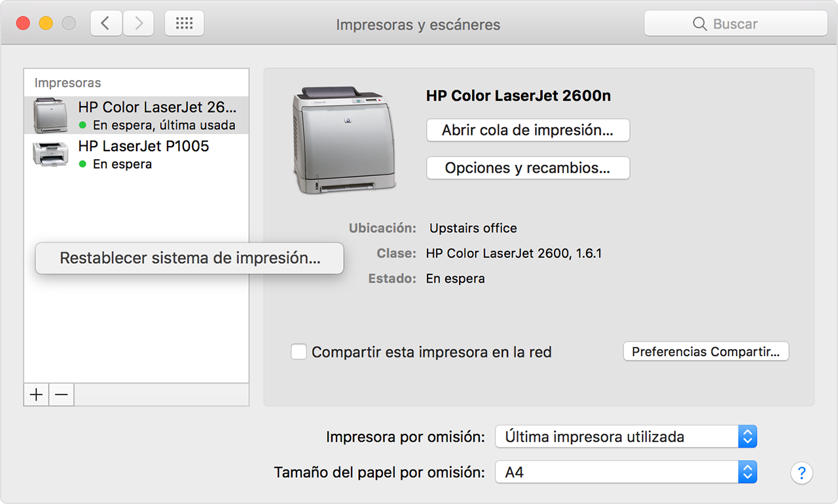Click the HP Color LaserJet sidebar thumbnail icon
The width and height of the screenshot is (838, 504).
click(50, 115)
